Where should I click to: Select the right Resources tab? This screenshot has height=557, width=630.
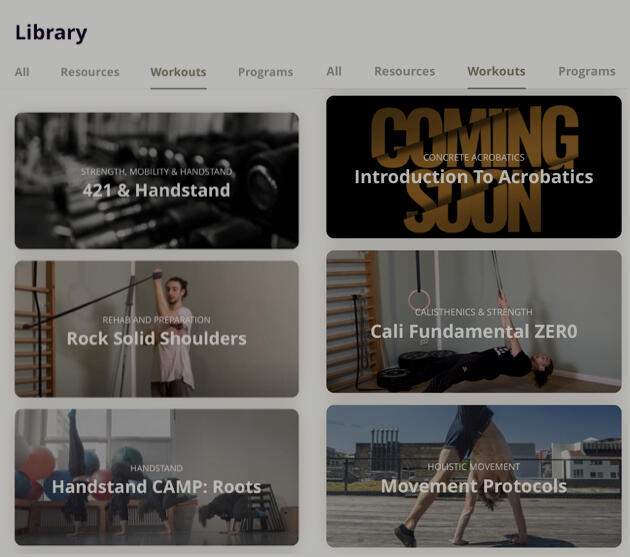405,71
